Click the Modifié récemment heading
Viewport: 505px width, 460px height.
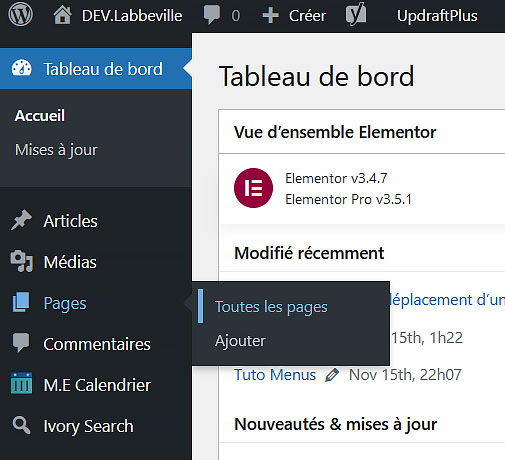pyautogui.click(x=309, y=253)
